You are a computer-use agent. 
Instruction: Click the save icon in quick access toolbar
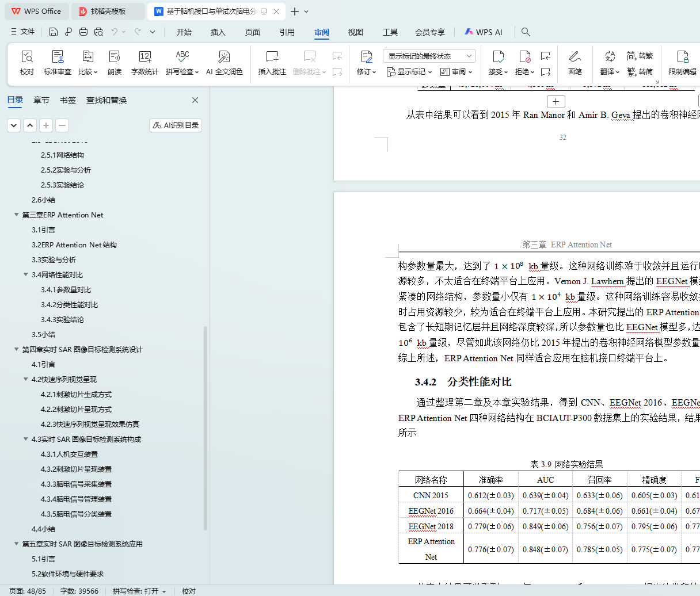(x=54, y=32)
